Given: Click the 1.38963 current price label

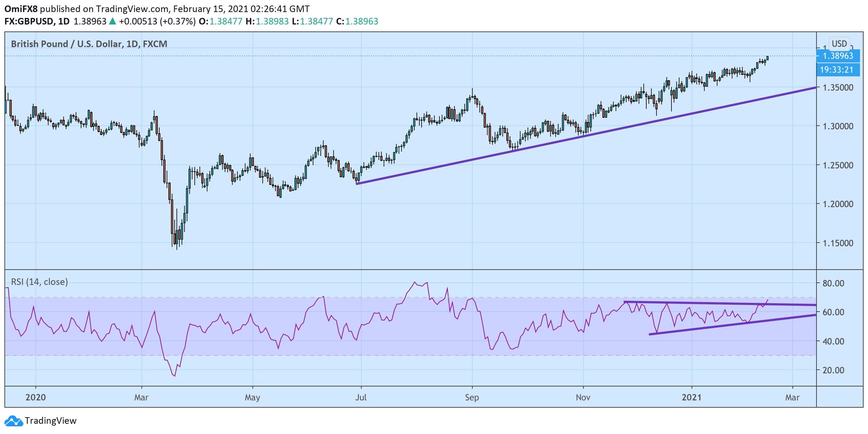Looking at the screenshot, I should [838, 56].
